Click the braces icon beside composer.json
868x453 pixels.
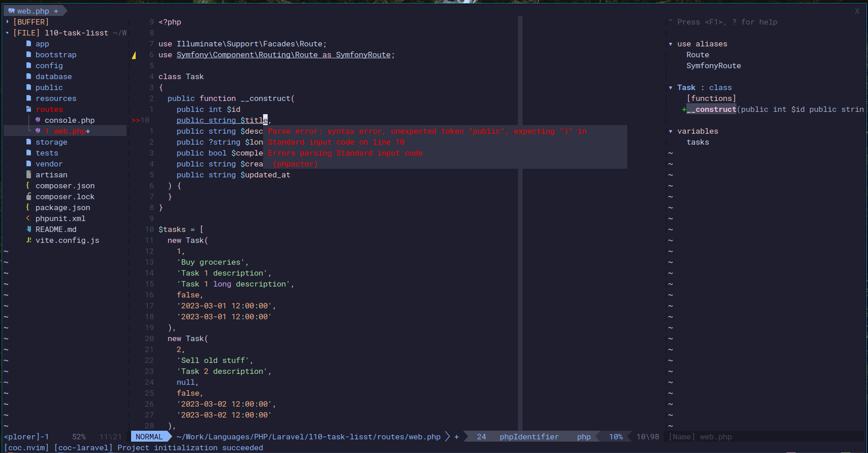coord(28,186)
